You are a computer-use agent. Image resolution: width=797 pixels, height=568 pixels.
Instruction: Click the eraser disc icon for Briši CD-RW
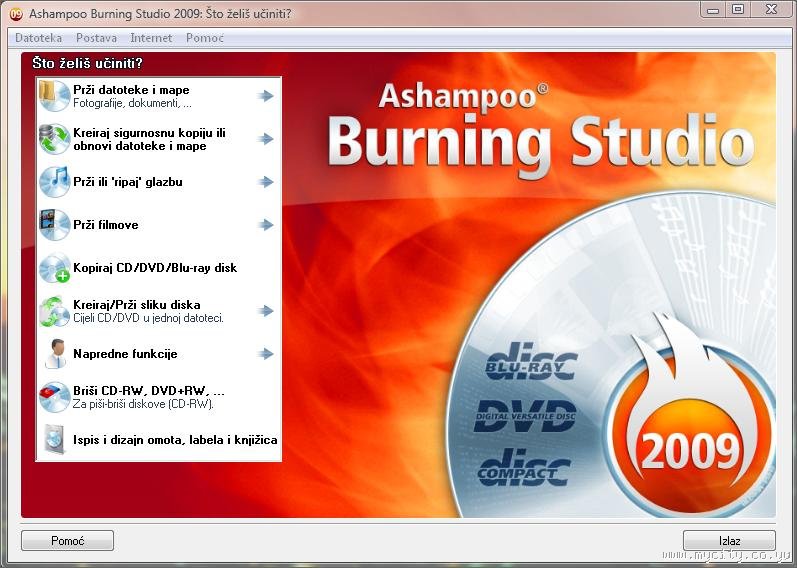[x=54, y=397]
